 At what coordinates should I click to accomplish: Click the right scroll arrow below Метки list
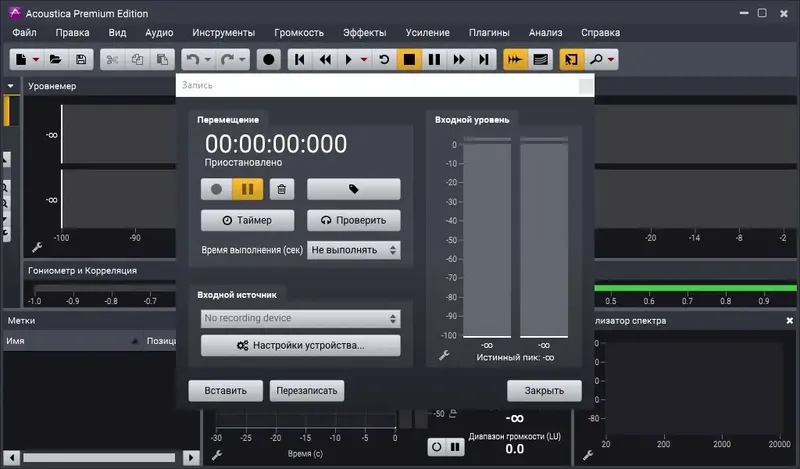[191, 458]
